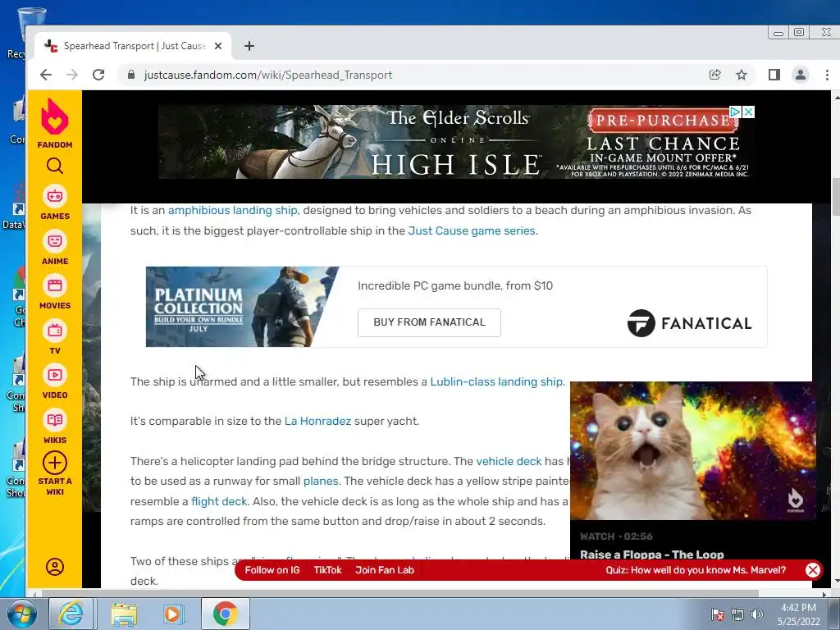Viewport: 840px width, 630px height.
Task: Close the Elder Scrolls ad with X
Action: pyautogui.click(x=748, y=112)
